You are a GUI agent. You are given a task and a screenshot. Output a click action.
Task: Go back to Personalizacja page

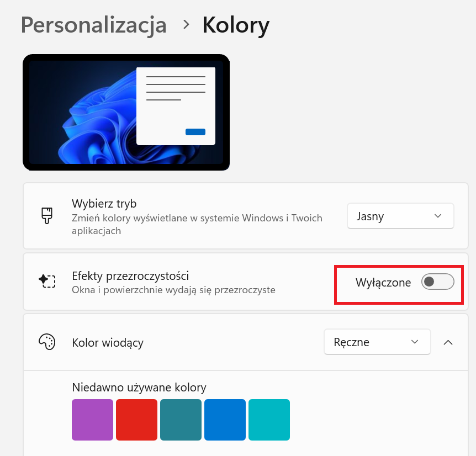click(93, 25)
